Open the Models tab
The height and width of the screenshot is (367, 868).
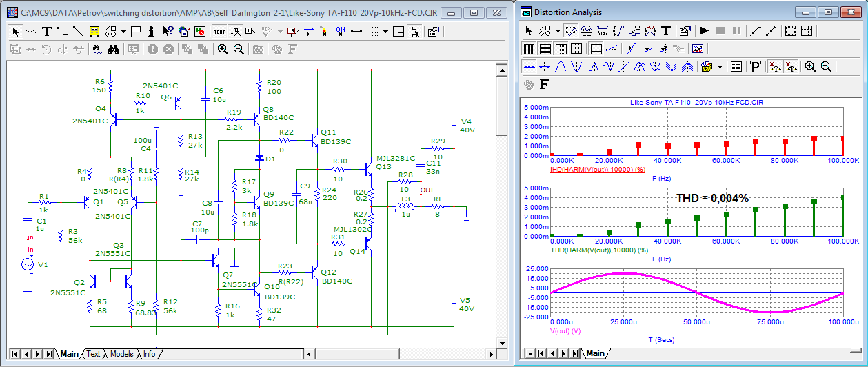pos(121,354)
